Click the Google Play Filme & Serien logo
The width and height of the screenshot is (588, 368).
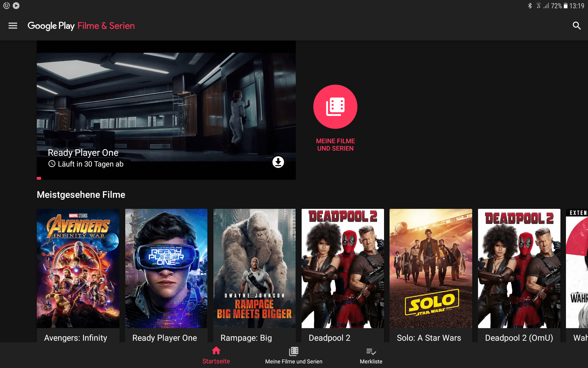pos(81,26)
